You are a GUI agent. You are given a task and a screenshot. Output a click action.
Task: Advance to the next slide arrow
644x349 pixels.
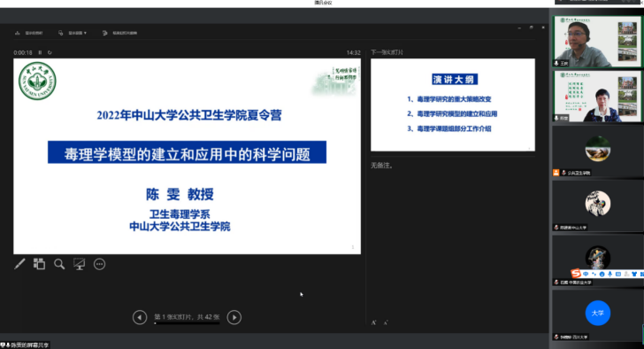pos(234,317)
